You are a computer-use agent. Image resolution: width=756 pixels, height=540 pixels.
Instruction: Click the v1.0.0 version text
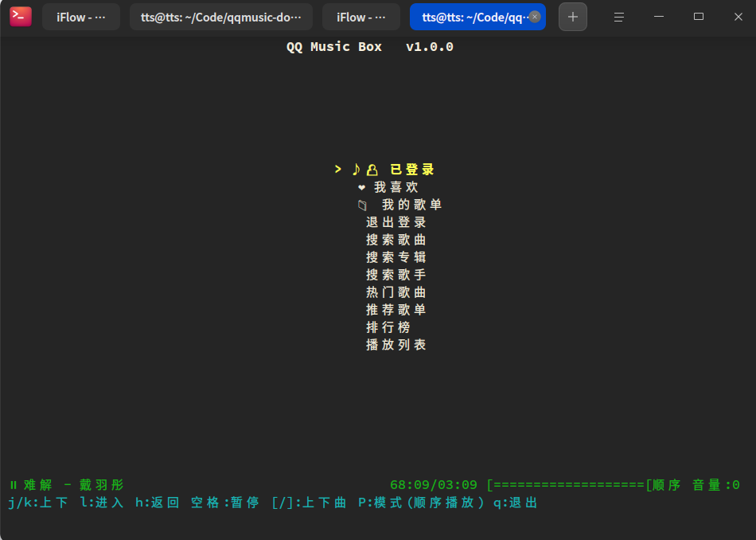click(x=429, y=47)
